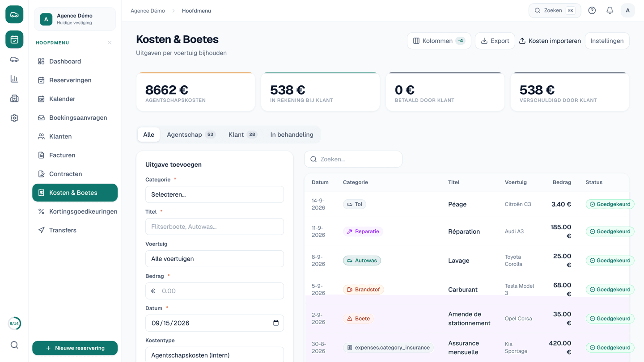Open the Agence Démo location switcher
Image resolution: width=644 pixels, height=362 pixels.
point(75,19)
